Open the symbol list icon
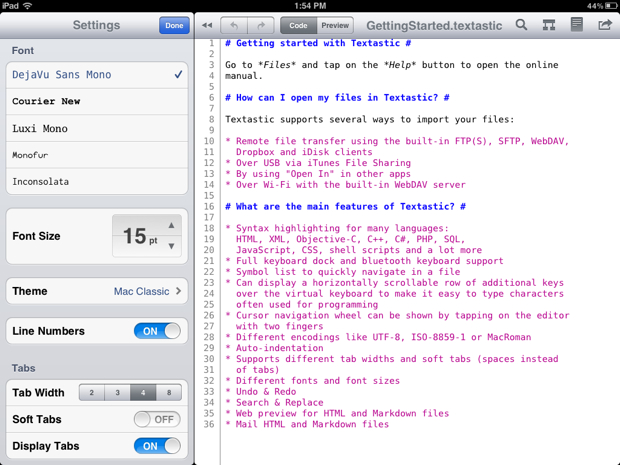This screenshot has width=620, height=465. [548, 25]
